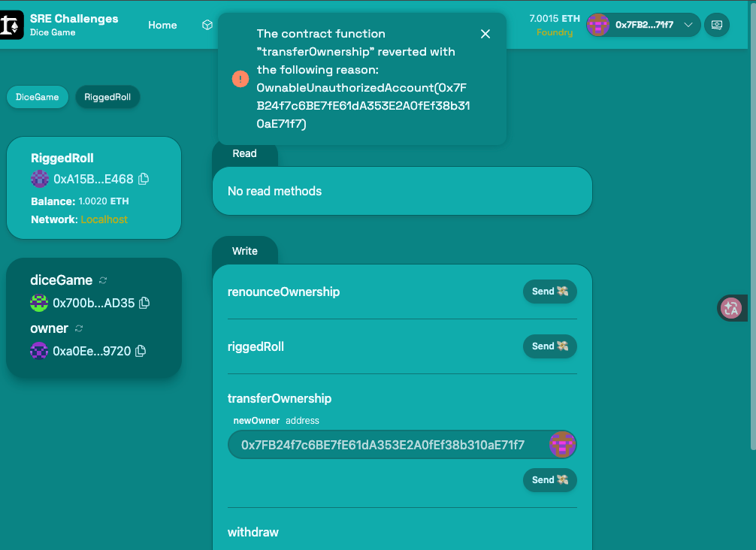Open the Debug Contracts cube icon

(x=207, y=25)
